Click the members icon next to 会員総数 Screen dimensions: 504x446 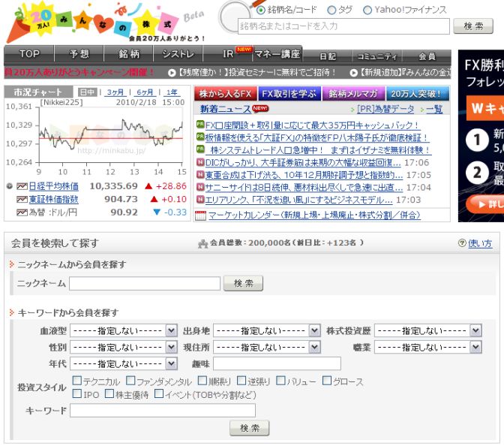pos(202,244)
